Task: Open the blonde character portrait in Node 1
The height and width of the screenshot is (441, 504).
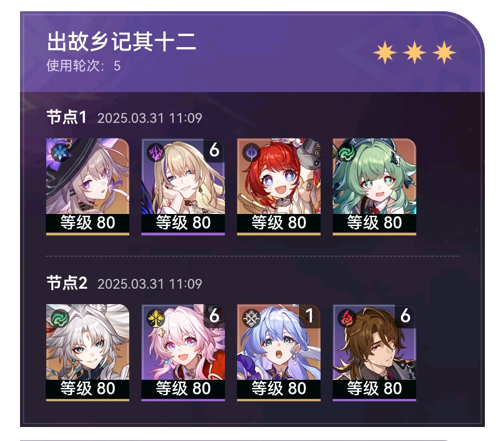Action: pyautogui.click(x=183, y=187)
